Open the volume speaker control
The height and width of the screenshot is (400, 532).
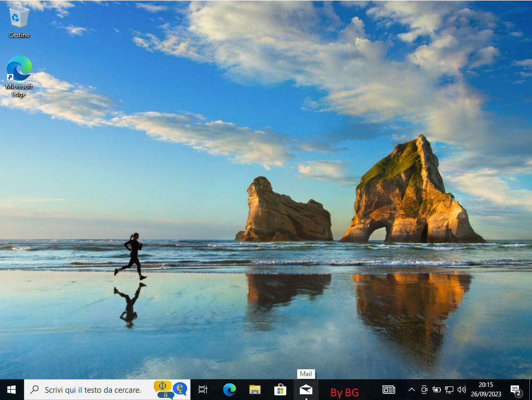pyautogui.click(x=461, y=390)
